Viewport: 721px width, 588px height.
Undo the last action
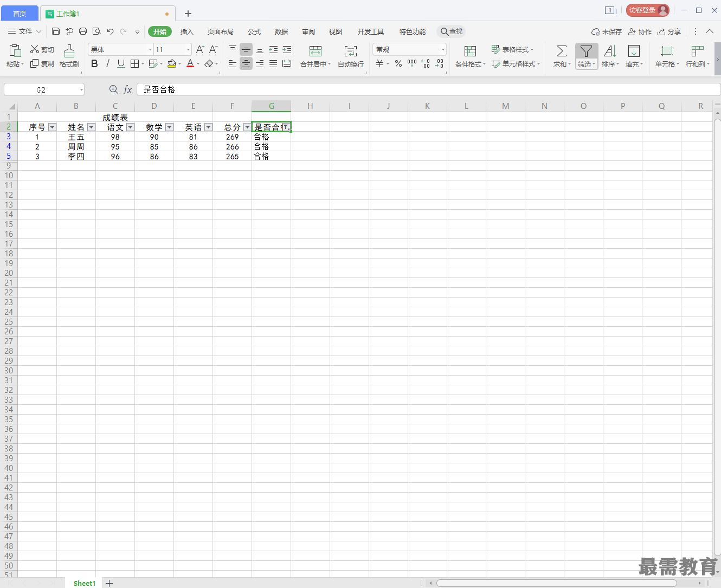[110, 31]
